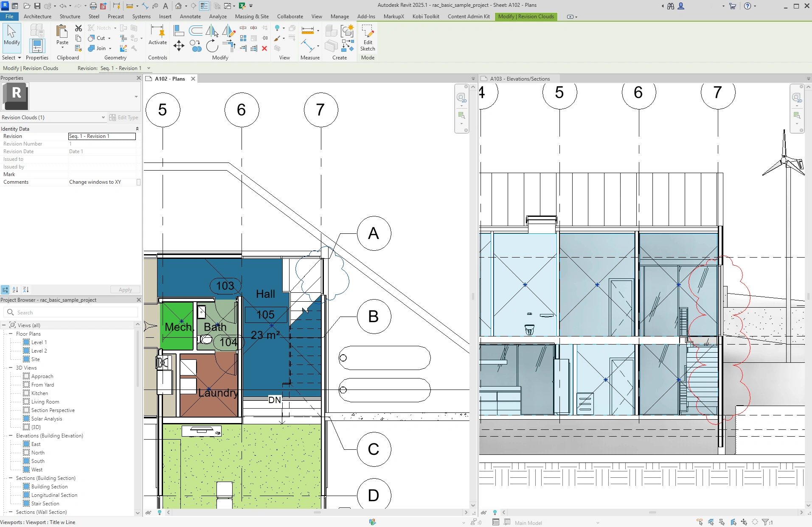Close the A102 - Plans view tab
The height and width of the screenshot is (527, 812).
(x=193, y=79)
